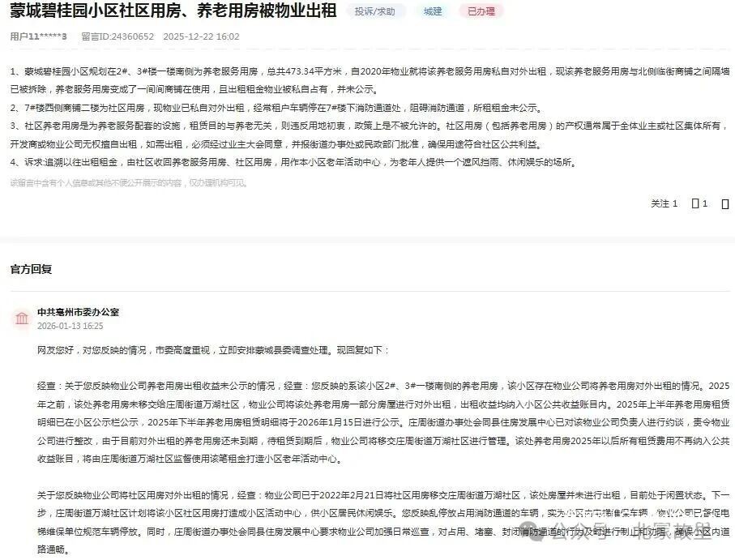Image resolution: width=735 pixels, height=560 pixels.
Task: Click the reply greeting line starting 网友您好
Action: [x=212, y=350]
